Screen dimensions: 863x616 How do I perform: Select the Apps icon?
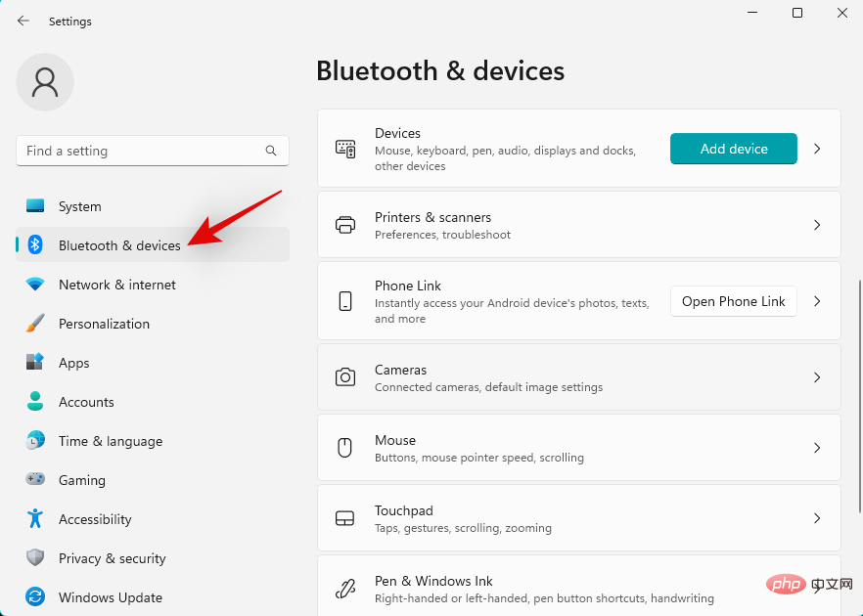35,363
